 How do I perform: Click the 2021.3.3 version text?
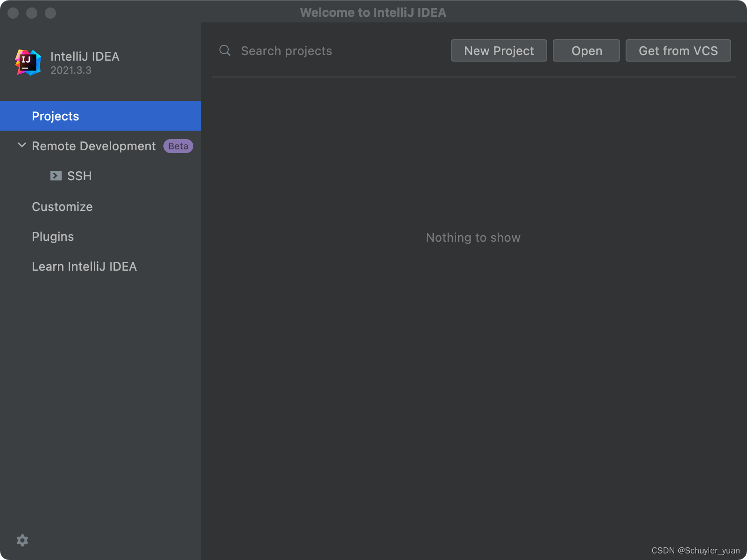(71, 70)
